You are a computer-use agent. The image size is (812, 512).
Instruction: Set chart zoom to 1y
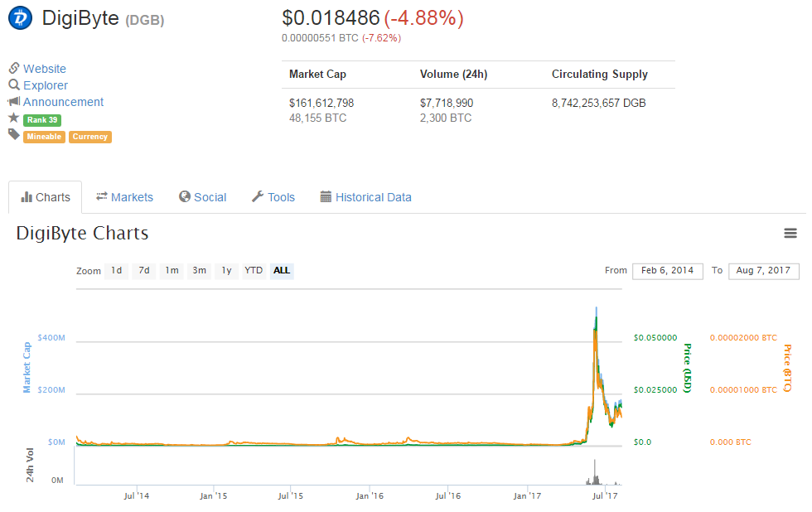[227, 270]
